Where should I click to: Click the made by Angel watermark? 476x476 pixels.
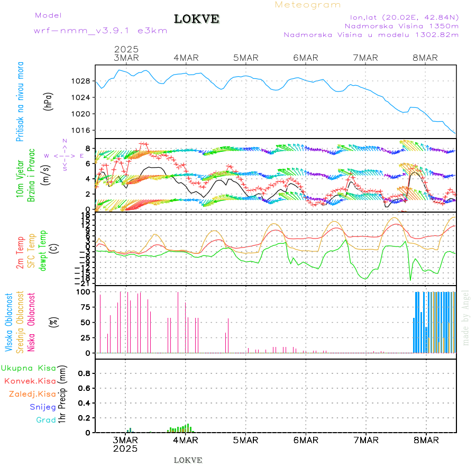coord(465,317)
